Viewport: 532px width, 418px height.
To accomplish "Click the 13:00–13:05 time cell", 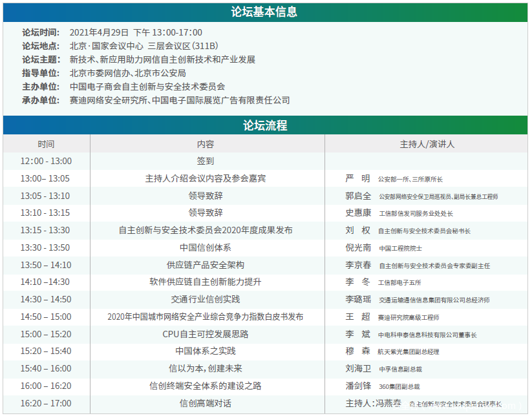I will click(x=45, y=178).
